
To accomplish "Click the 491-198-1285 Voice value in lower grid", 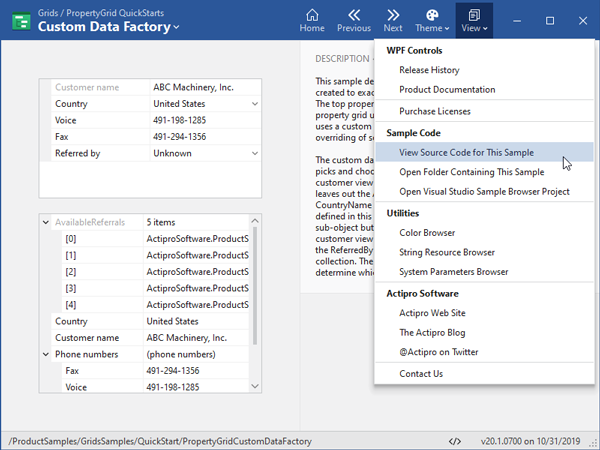I will [x=173, y=387].
